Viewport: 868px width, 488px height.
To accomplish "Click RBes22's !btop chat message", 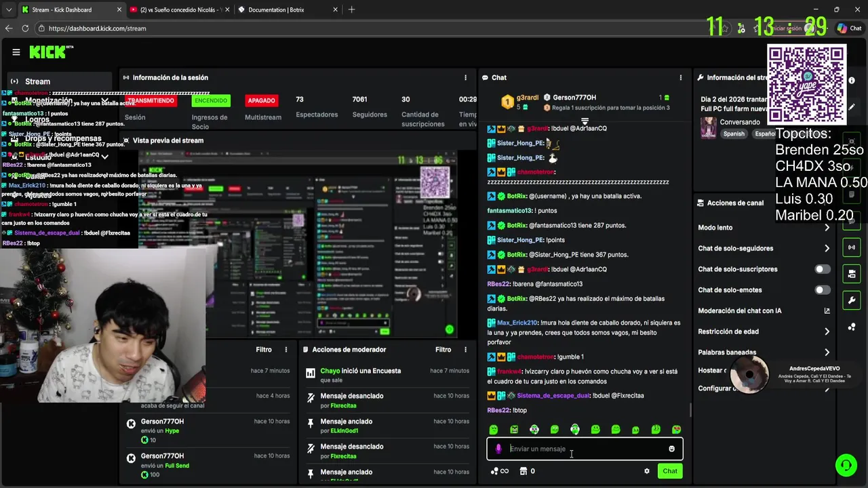I will click(x=507, y=410).
